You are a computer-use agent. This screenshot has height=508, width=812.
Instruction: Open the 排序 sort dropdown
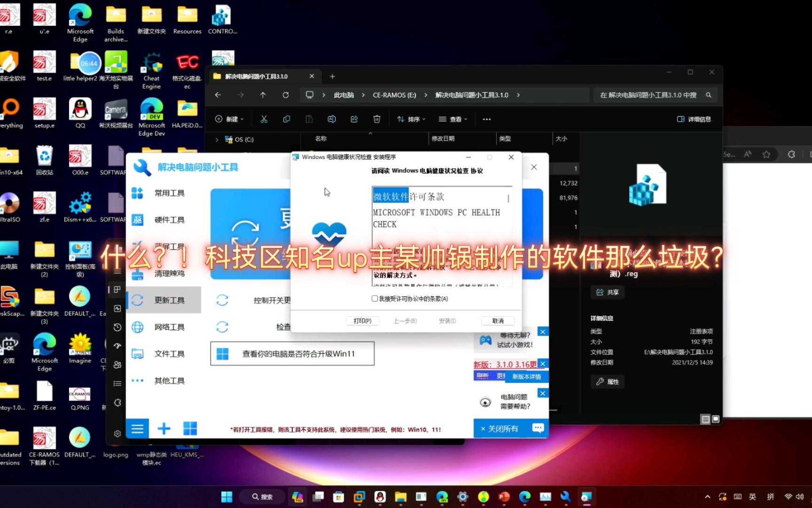tap(411, 119)
